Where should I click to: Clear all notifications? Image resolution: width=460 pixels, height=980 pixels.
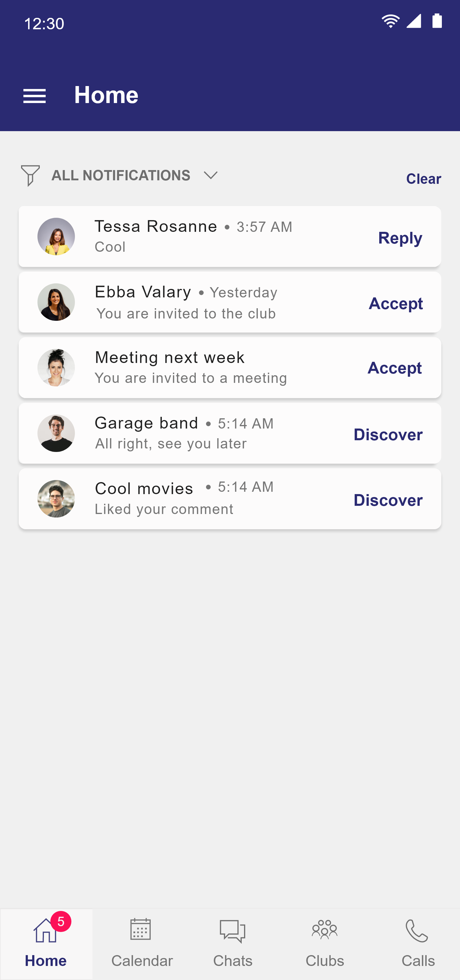pos(423,179)
